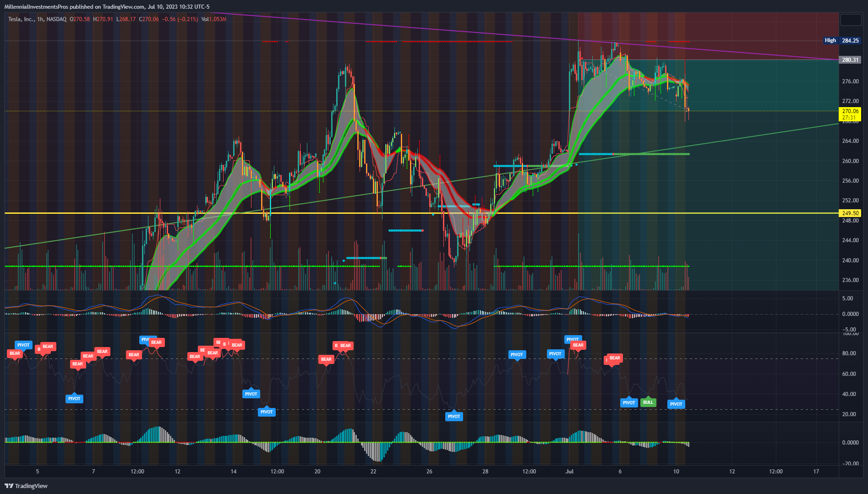Click the 26 date label on time axis
868x494 pixels.
click(429, 472)
